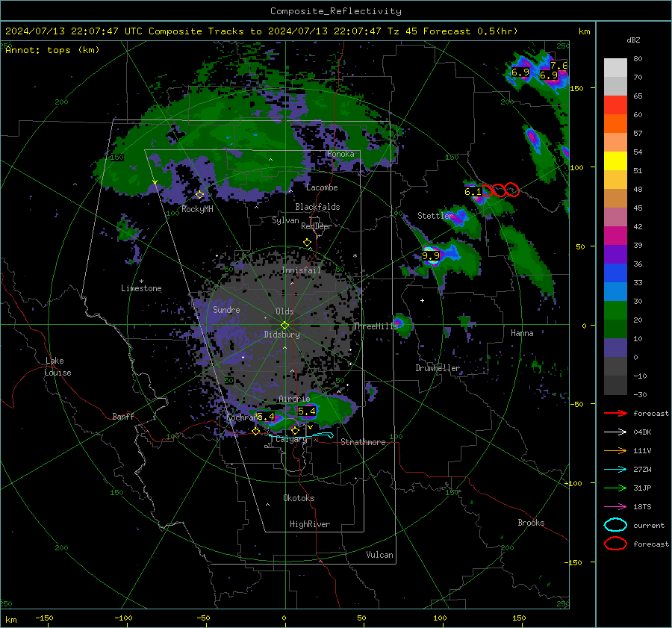Viewport: 672px width, 628px height.
Task: Click the magenta swatch between 42 and 39 dBZ
Action: (615, 236)
